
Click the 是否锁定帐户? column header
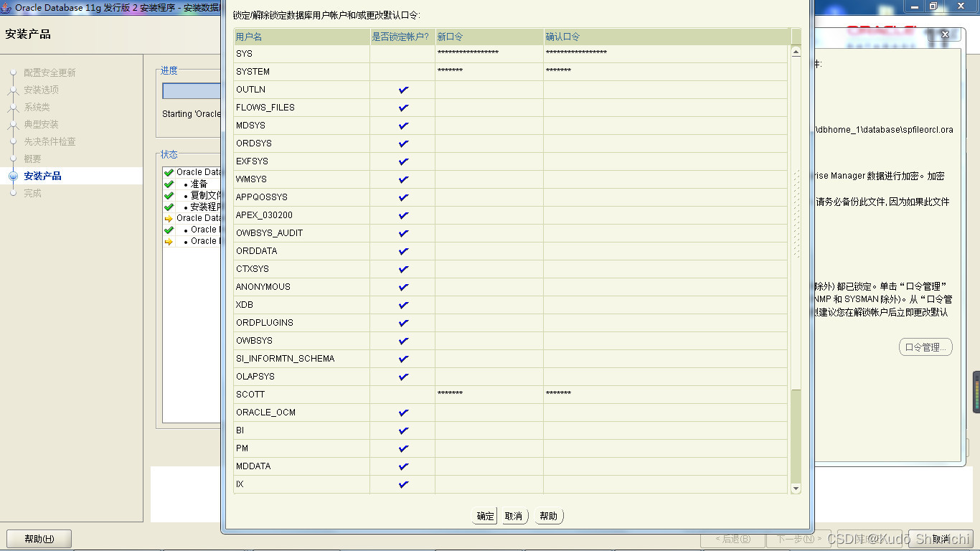[402, 37]
